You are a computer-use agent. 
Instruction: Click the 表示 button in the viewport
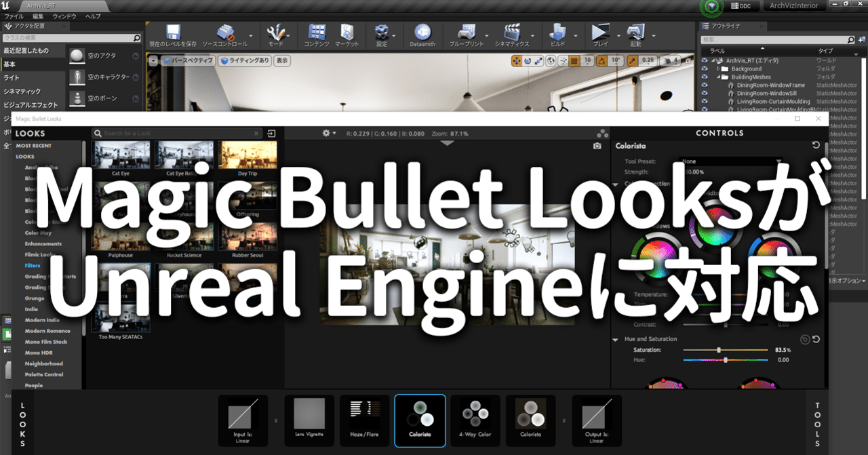tap(282, 60)
